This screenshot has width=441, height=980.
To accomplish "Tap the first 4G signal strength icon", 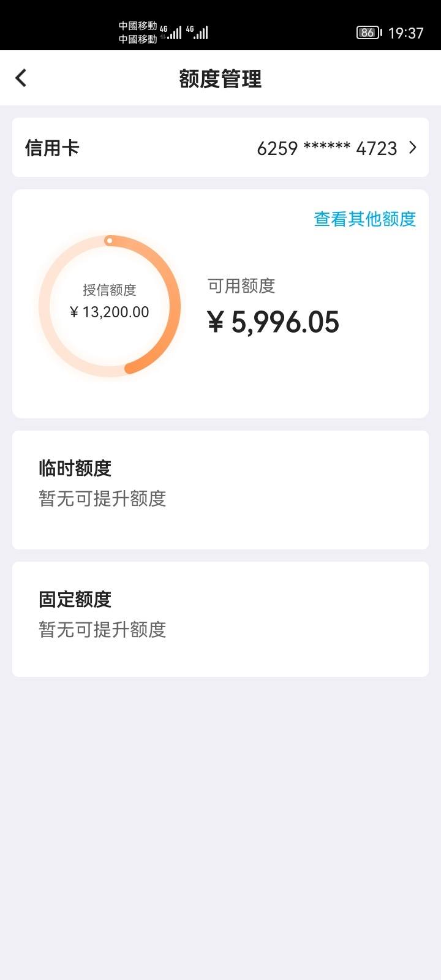I will (171, 32).
